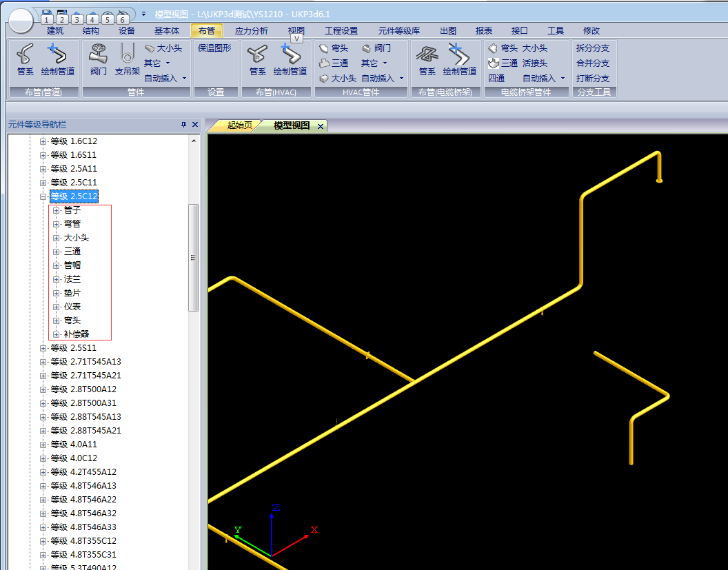Close the 模型视图 document tab

(321, 126)
